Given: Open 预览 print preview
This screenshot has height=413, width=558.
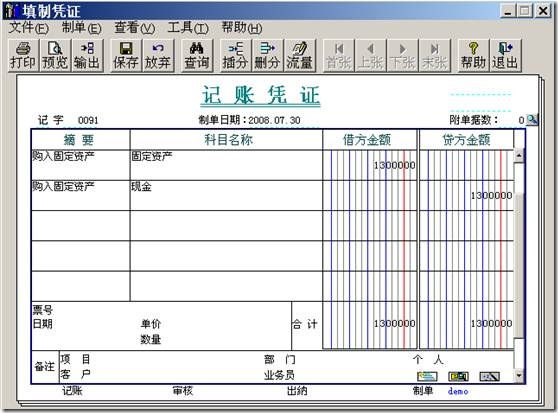Looking at the screenshot, I should (x=54, y=55).
